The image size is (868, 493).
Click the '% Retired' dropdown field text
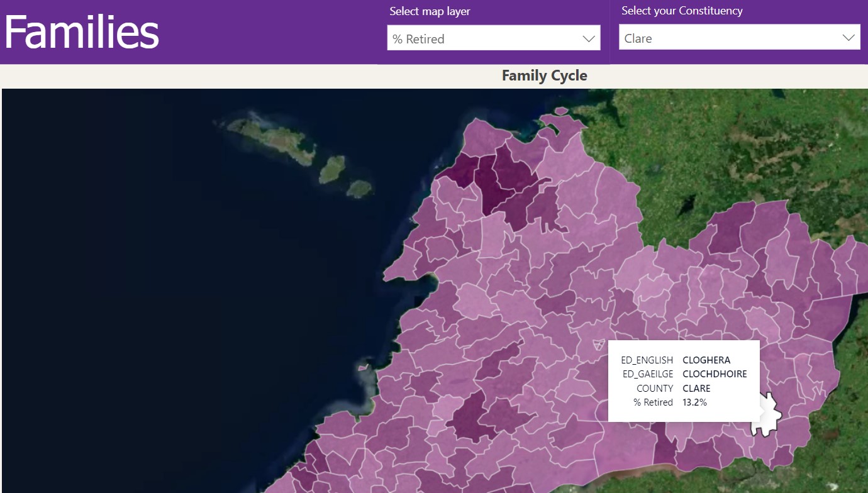[418, 39]
